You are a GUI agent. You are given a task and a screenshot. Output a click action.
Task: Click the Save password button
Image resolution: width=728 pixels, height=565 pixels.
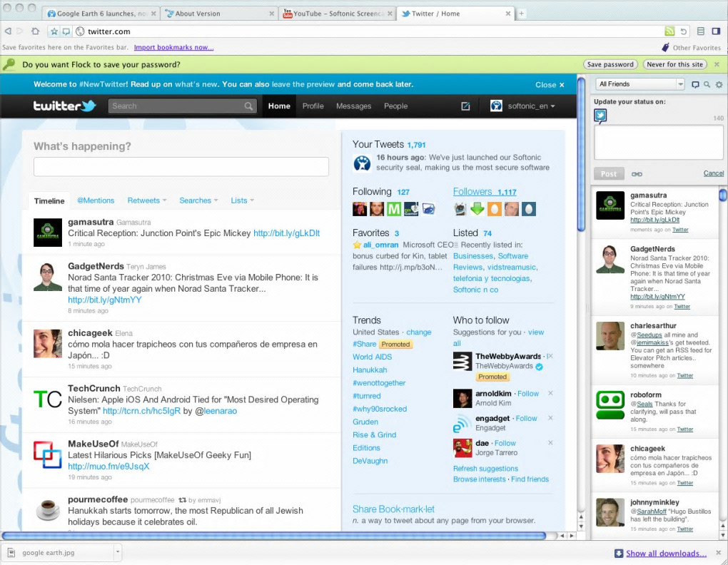coord(610,64)
